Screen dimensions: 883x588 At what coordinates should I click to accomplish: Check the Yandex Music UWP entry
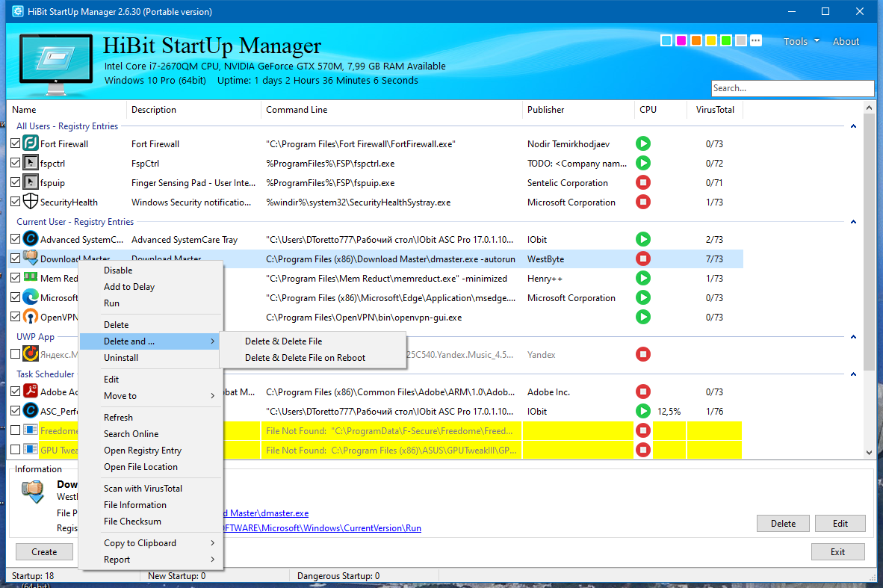tap(15, 354)
